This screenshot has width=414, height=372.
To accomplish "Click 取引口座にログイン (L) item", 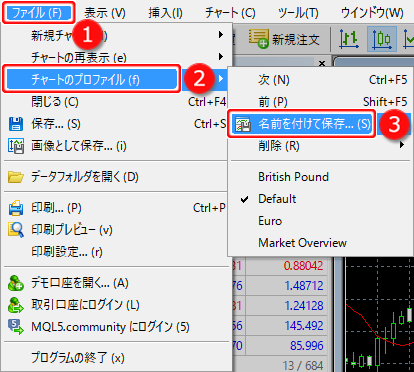I will click(117, 305).
